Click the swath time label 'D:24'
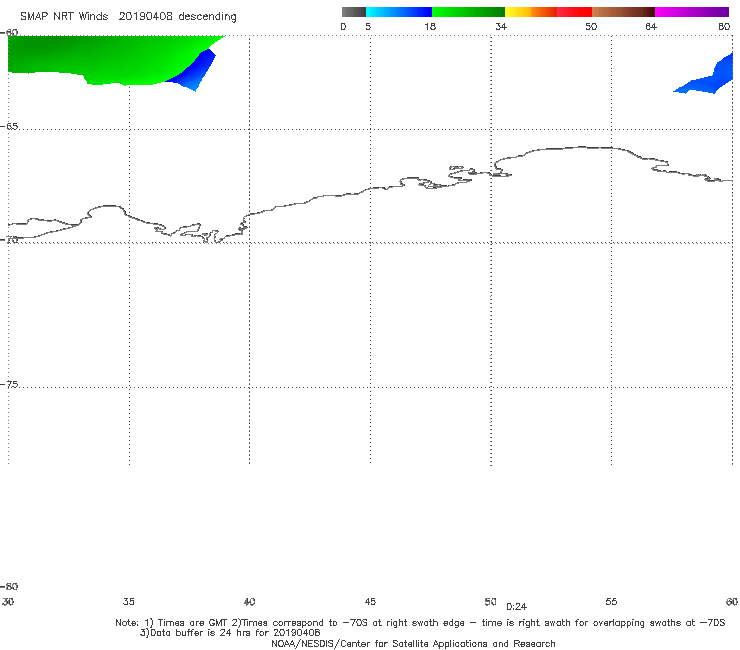The width and height of the screenshot is (740, 650). (516, 607)
